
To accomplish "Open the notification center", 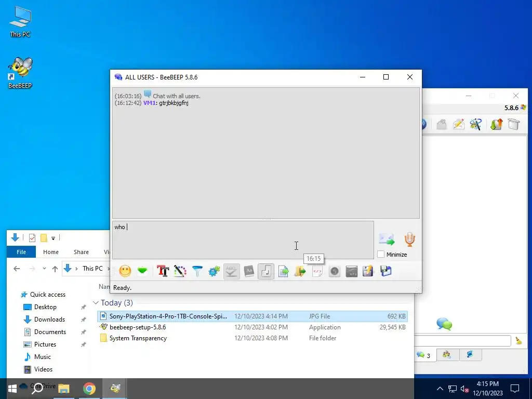I will 515,389.
